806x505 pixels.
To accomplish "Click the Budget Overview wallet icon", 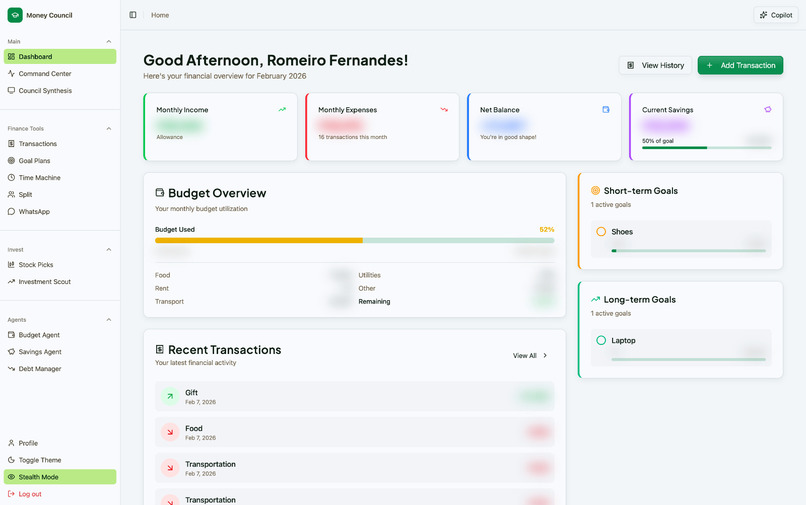I will tap(160, 193).
